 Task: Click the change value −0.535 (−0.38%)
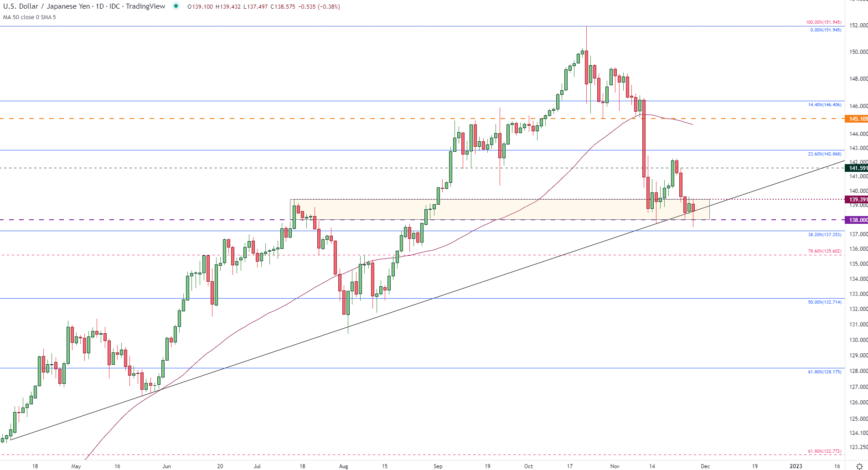(x=319, y=7)
